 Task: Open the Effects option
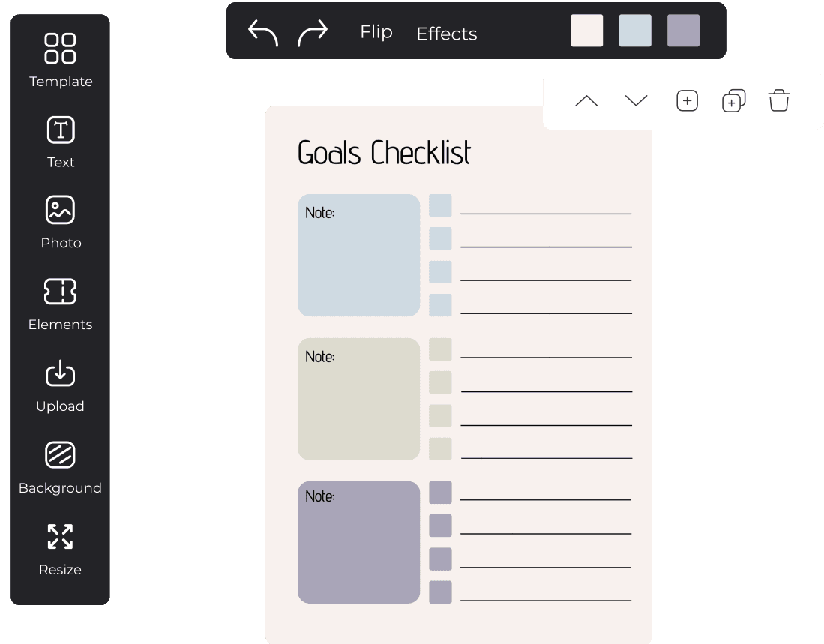click(447, 34)
